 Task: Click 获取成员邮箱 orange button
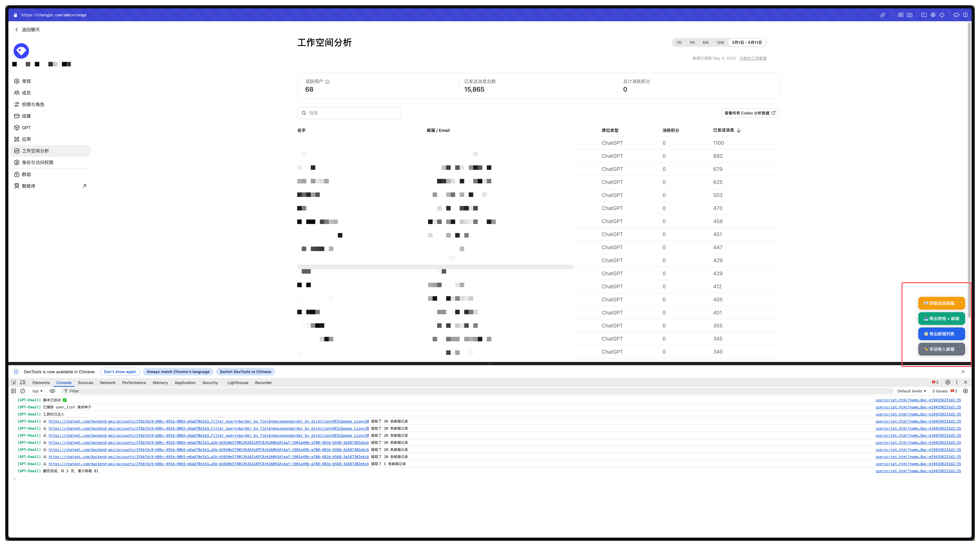942,303
